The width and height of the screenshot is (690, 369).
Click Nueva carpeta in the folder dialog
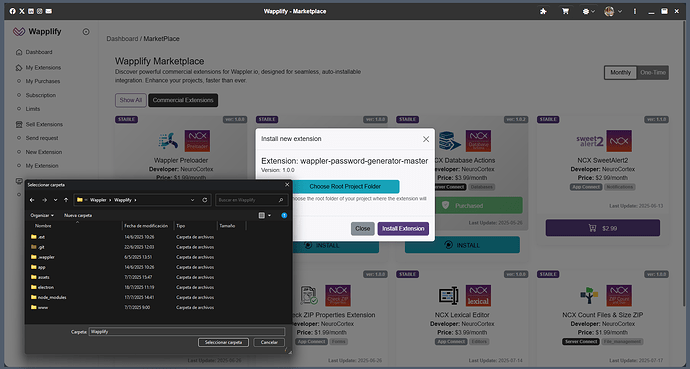pos(78,216)
